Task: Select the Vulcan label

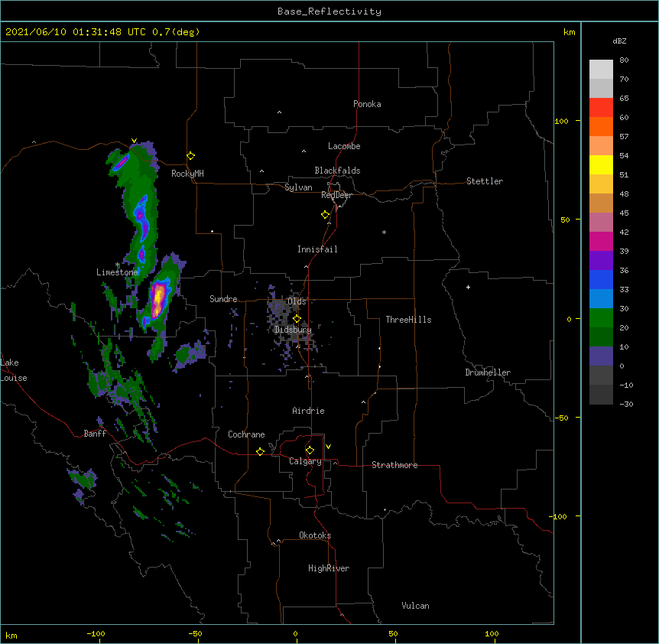Action: click(x=415, y=606)
